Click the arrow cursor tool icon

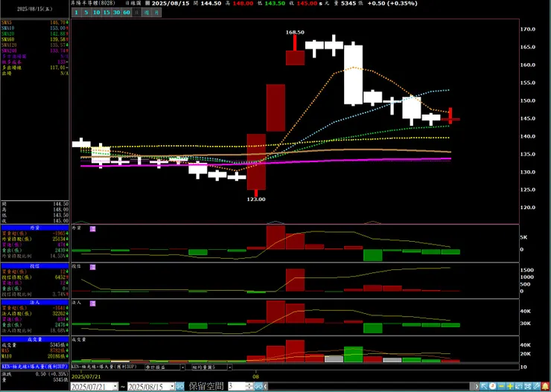tap(484, 386)
